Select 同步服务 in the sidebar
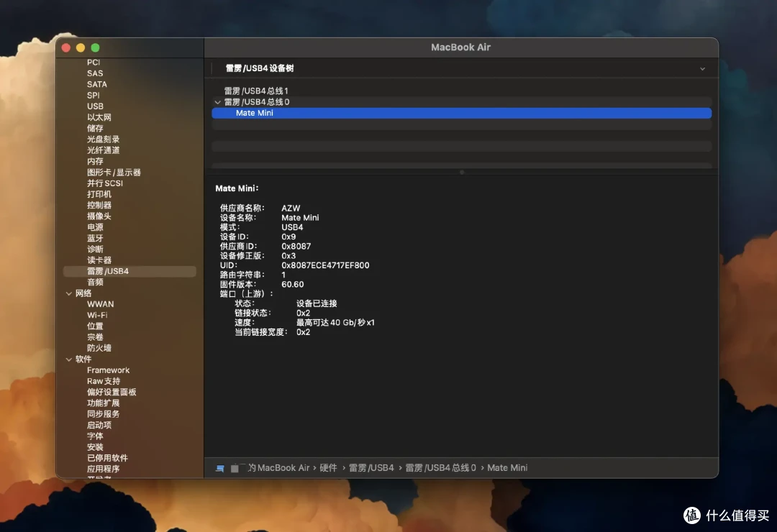777x532 pixels. (103, 414)
